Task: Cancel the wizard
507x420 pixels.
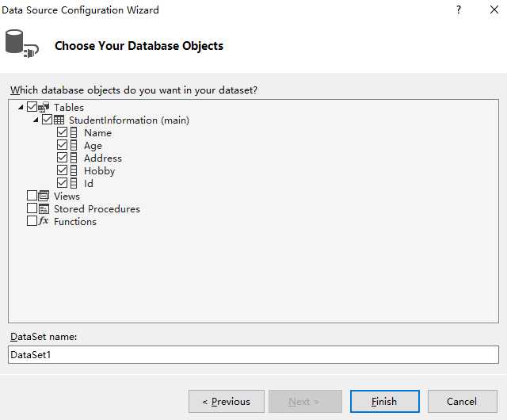Action: click(463, 401)
